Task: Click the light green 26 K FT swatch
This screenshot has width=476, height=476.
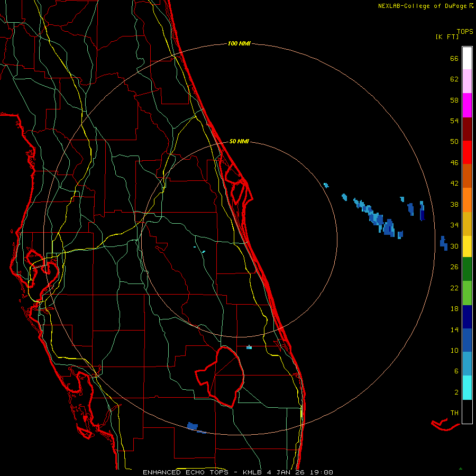Action: tap(467, 293)
